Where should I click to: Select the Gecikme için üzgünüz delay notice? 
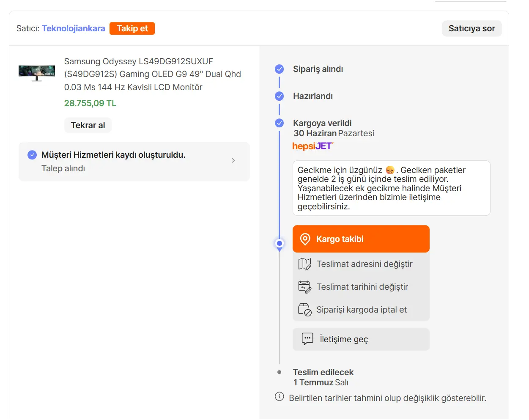click(392, 188)
